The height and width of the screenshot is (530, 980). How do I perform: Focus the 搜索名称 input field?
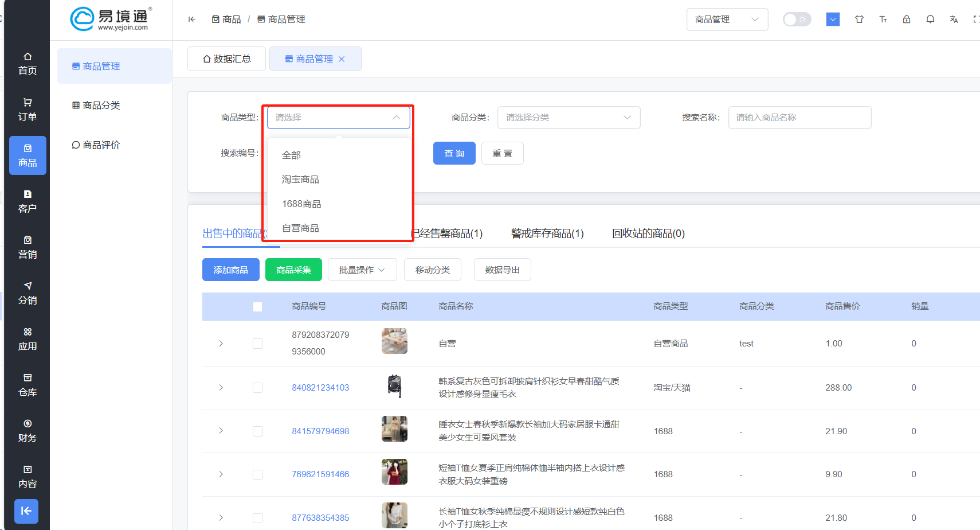(799, 118)
